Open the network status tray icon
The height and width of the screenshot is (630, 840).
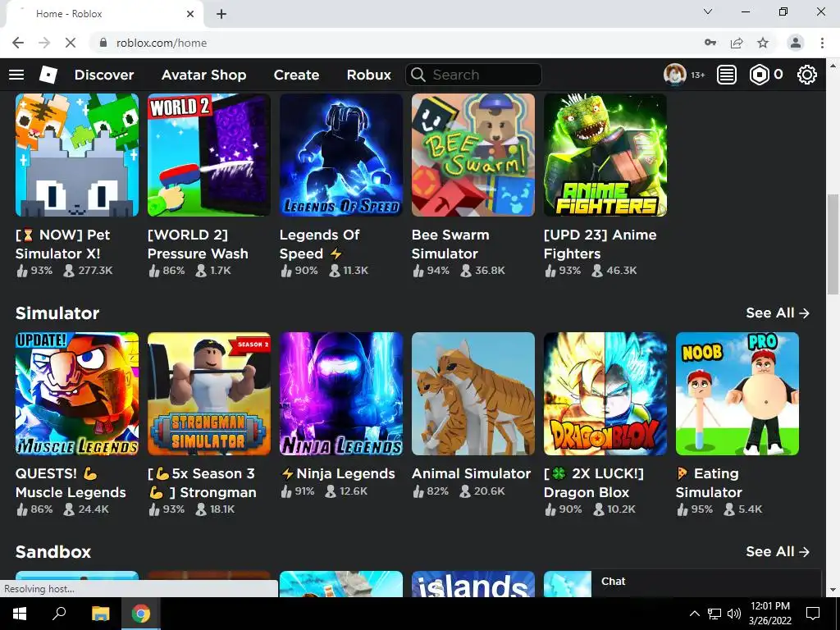coord(714,614)
